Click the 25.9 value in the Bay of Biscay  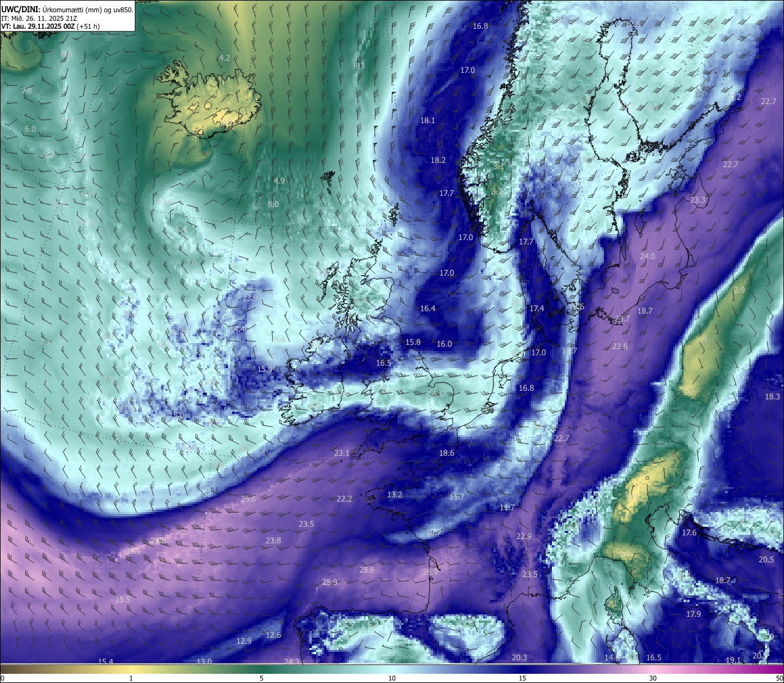tap(330, 582)
